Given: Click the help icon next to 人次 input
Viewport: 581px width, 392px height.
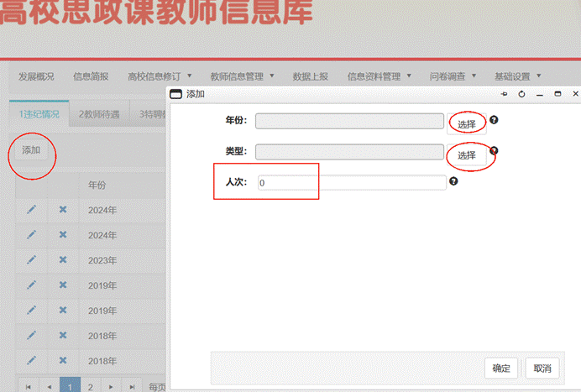Looking at the screenshot, I should point(453,181).
